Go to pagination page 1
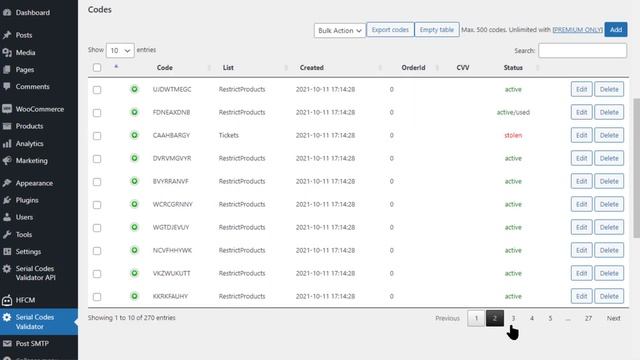Image resolution: width=640 pixels, height=360 pixels. pyautogui.click(x=476, y=318)
